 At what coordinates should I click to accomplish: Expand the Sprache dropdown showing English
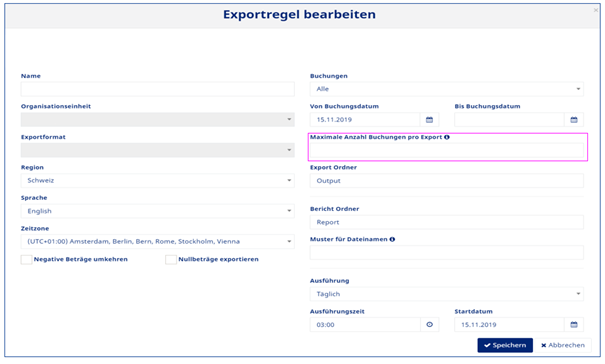[x=157, y=211]
